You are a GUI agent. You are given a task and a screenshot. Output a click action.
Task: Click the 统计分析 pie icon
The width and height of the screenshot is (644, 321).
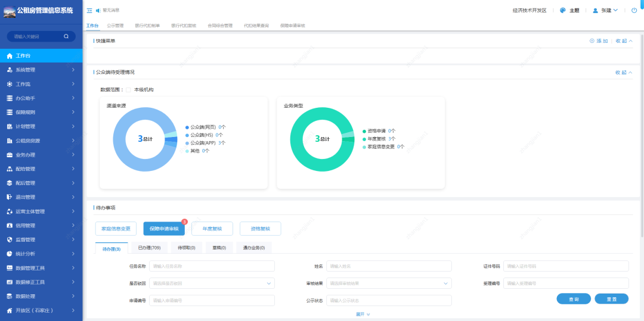[10, 254]
